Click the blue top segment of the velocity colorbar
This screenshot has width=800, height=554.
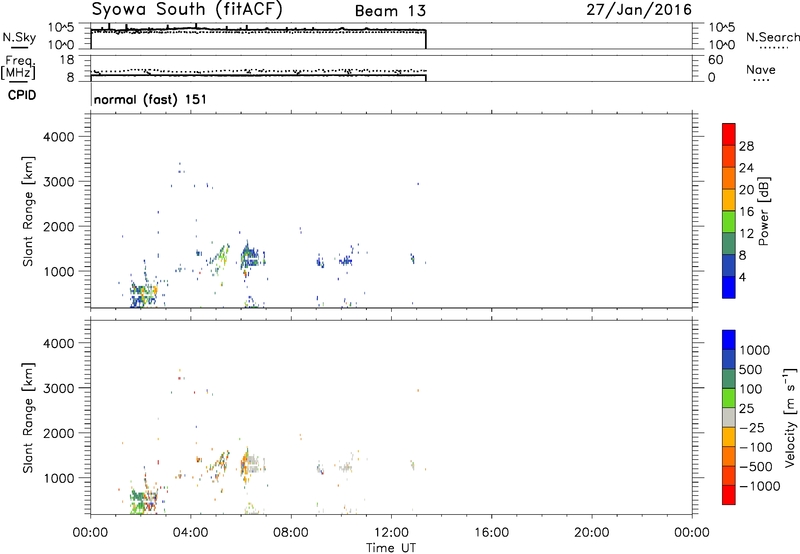coord(729,340)
